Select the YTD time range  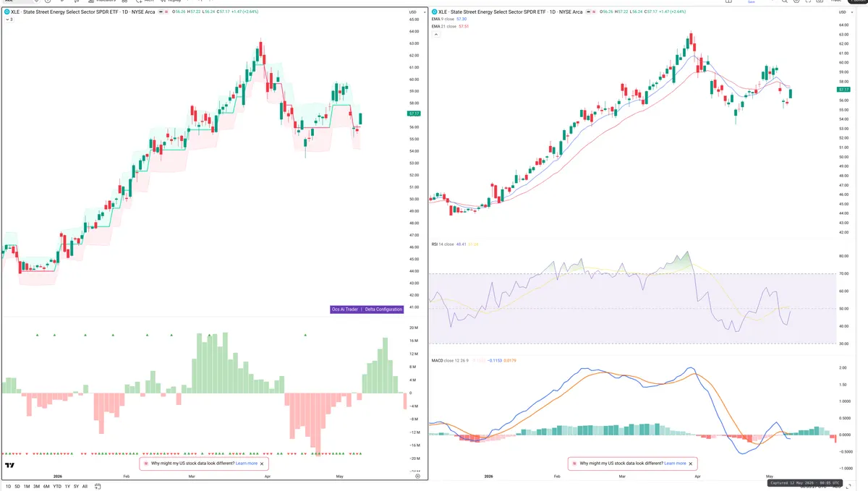coord(57,487)
